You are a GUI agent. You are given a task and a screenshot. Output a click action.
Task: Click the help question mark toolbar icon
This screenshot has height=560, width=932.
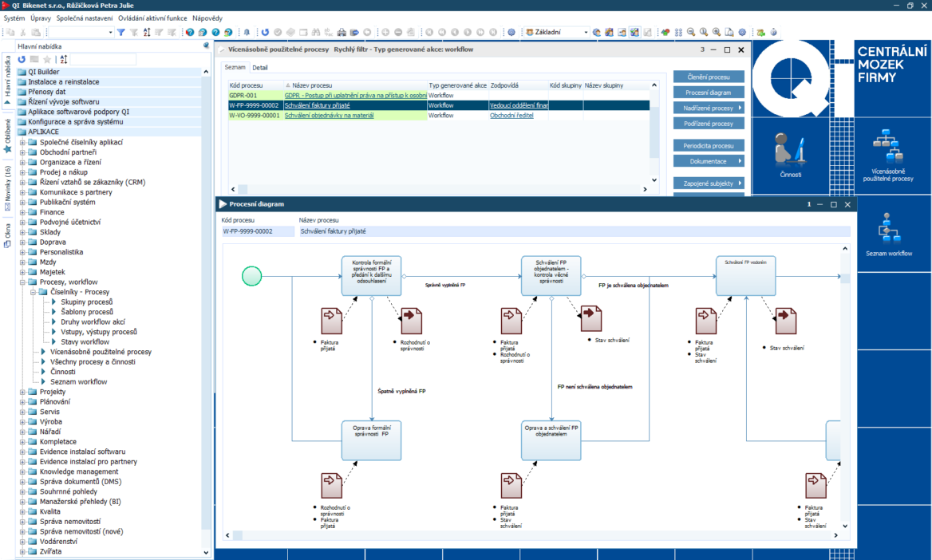[215, 32]
